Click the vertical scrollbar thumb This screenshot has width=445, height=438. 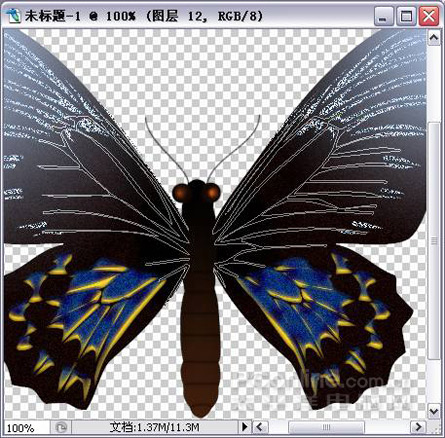point(434,240)
